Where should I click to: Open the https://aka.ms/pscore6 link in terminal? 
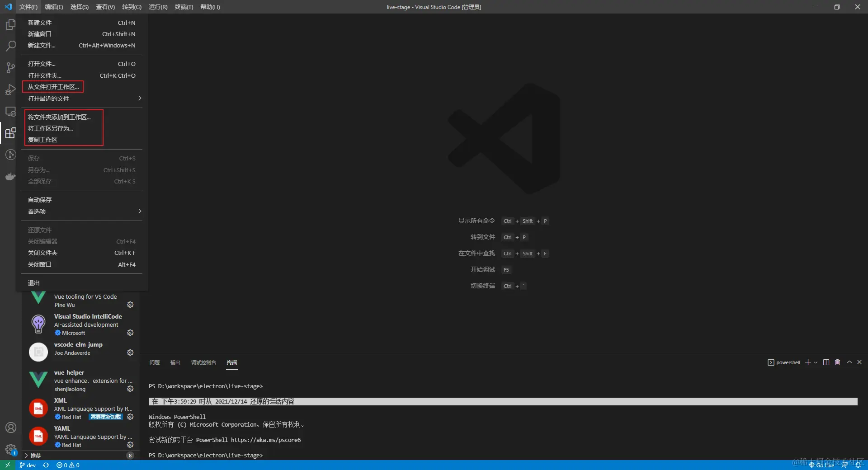266,440
